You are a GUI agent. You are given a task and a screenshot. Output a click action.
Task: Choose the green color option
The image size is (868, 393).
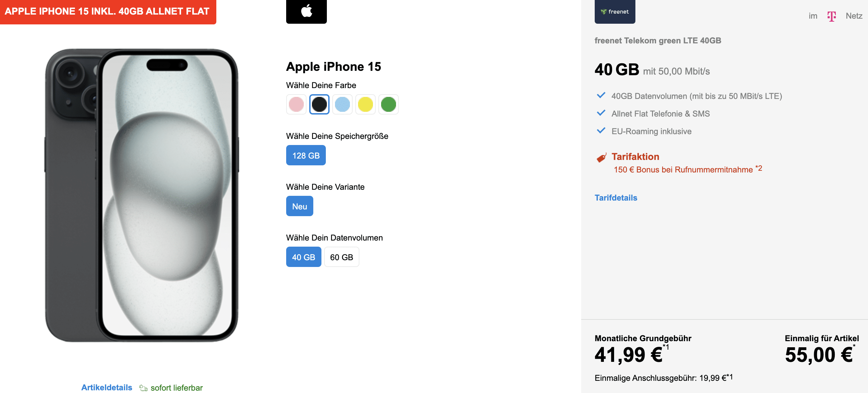pyautogui.click(x=389, y=104)
